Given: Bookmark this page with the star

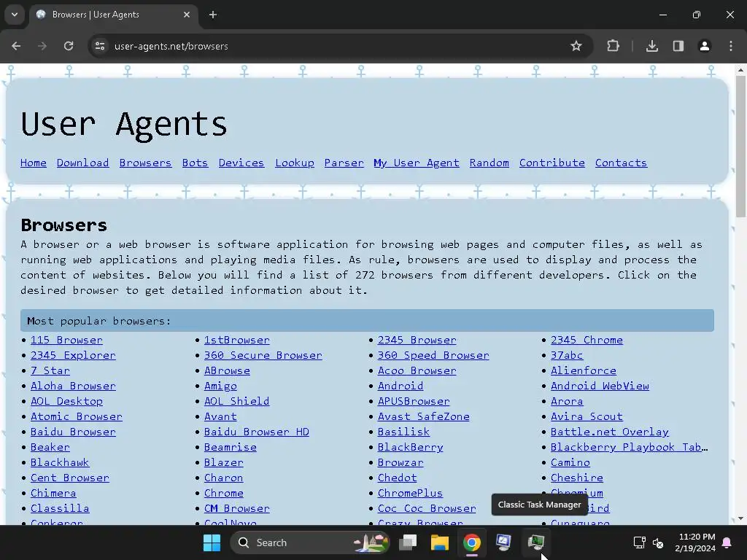Looking at the screenshot, I should [x=576, y=46].
